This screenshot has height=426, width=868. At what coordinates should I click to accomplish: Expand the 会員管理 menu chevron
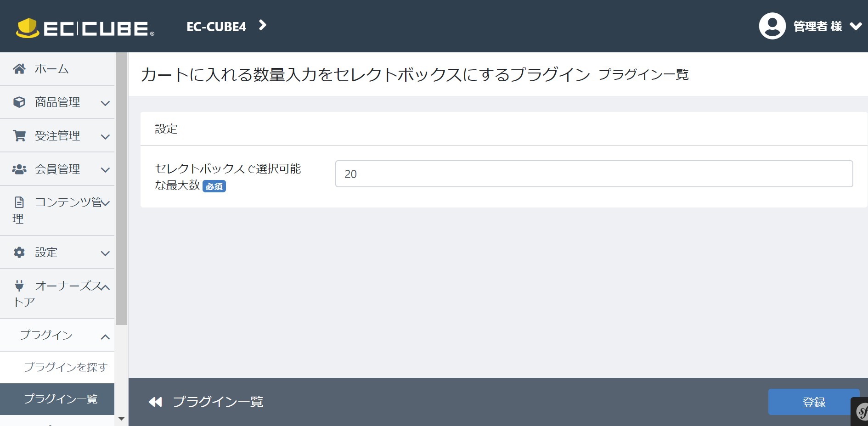tap(105, 170)
